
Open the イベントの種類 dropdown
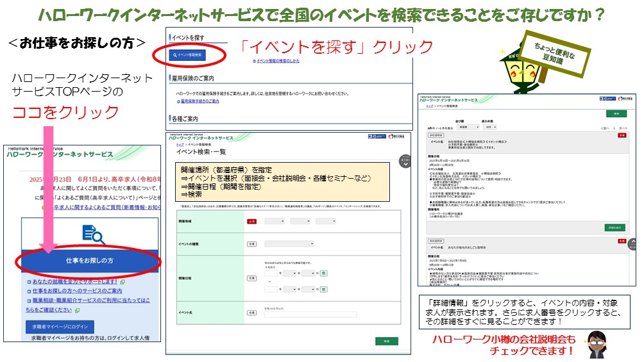(x=289, y=244)
